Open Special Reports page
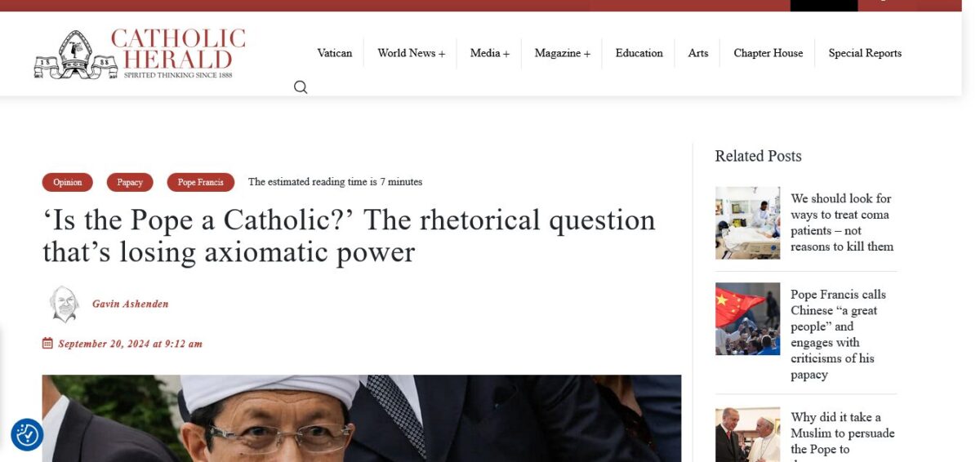The height and width of the screenshot is (462, 980). tap(865, 53)
